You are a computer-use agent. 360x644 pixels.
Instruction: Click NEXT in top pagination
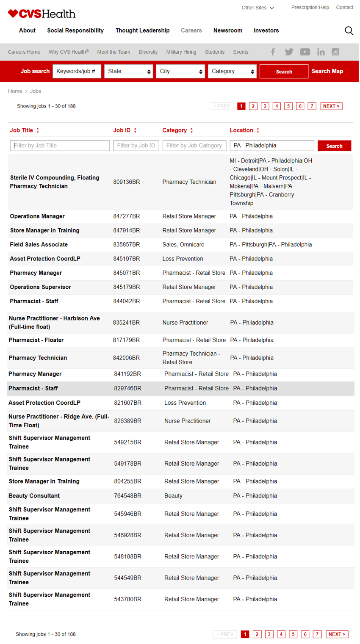tap(331, 106)
